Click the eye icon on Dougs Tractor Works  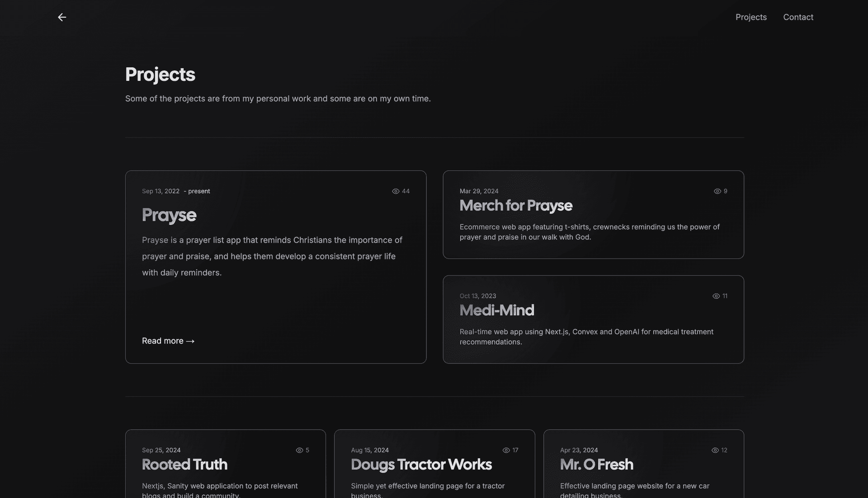[x=506, y=450]
